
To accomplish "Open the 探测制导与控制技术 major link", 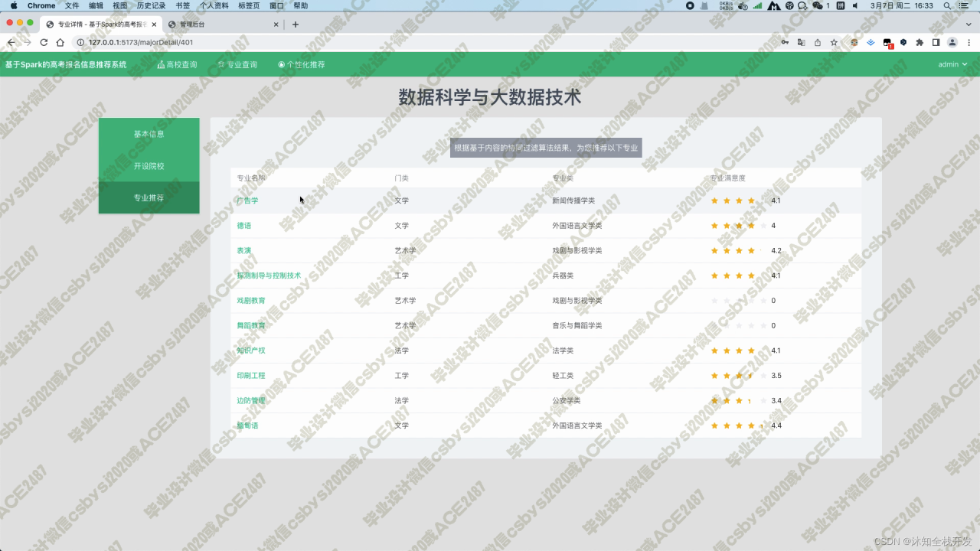I will (x=269, y=275).
